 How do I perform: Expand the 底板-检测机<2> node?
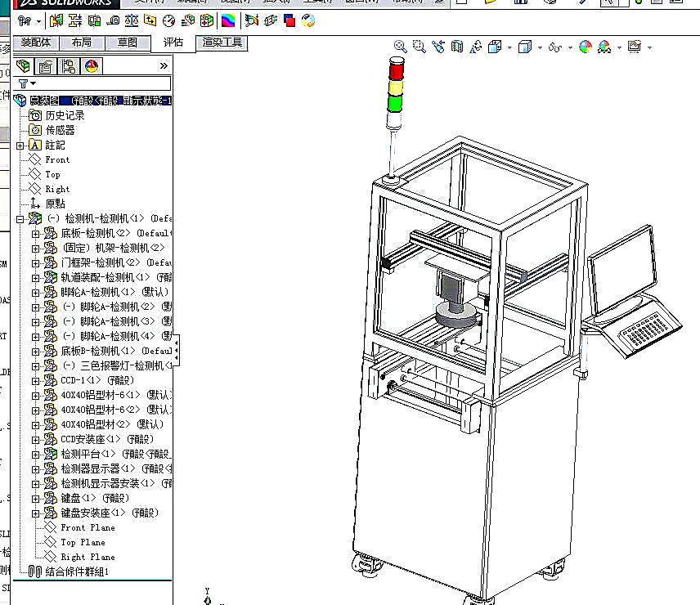click(36, 234)
